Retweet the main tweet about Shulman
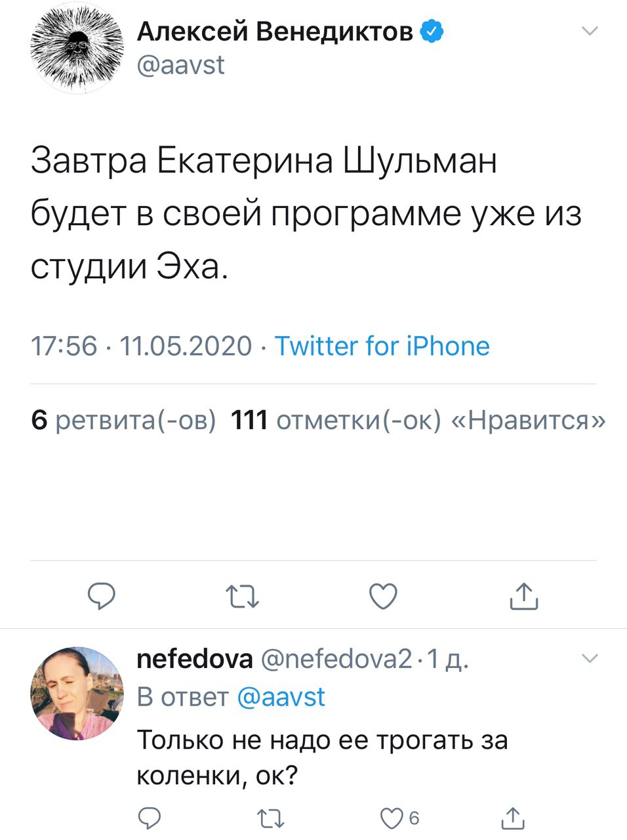The width and height of the screenshot is (627, 840). [x=242, y=596]
